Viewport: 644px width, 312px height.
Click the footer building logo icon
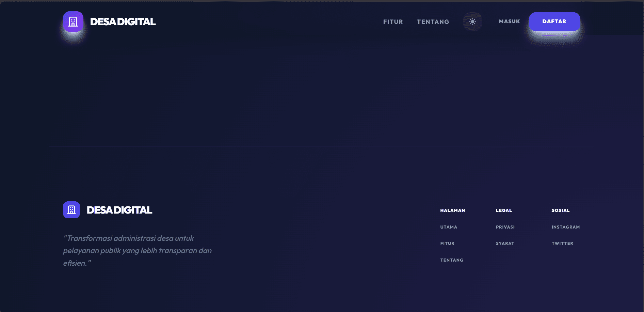71,210
